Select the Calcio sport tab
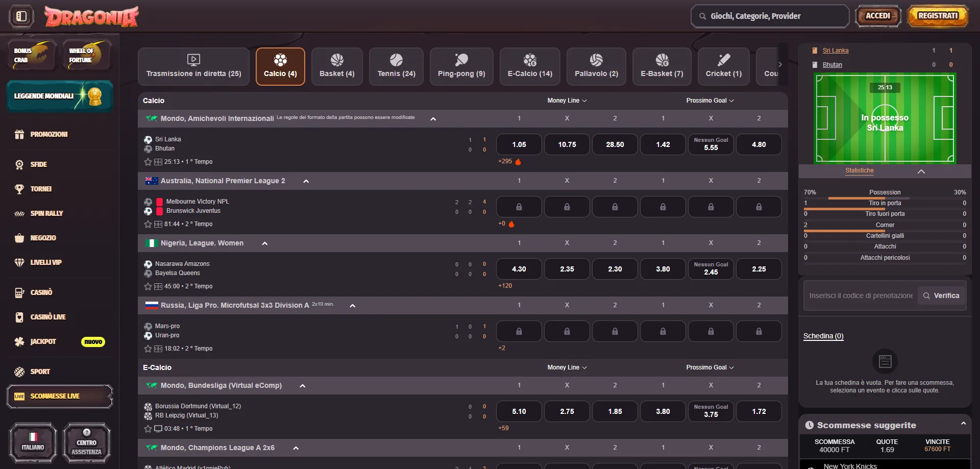Image resolution: width=980 pixels, height=469 pixels. tap(280, 66)
